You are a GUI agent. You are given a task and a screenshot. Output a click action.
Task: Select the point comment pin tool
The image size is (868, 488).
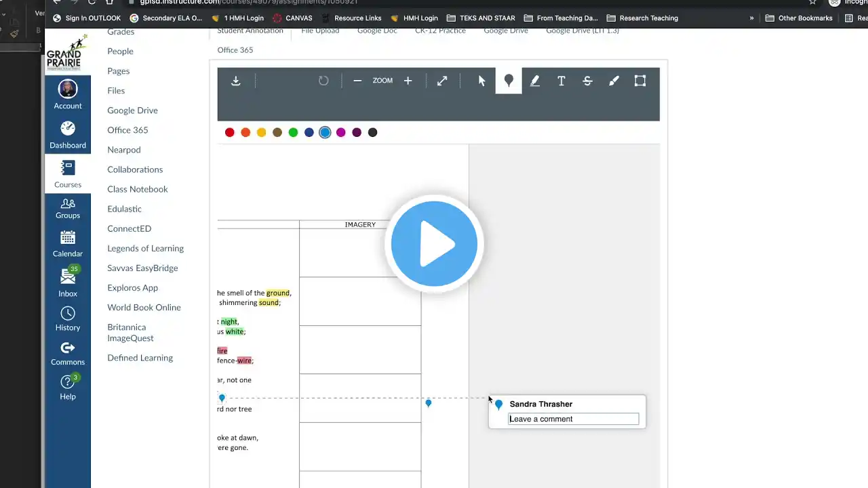pyautogui.click(x=509, y=81)
